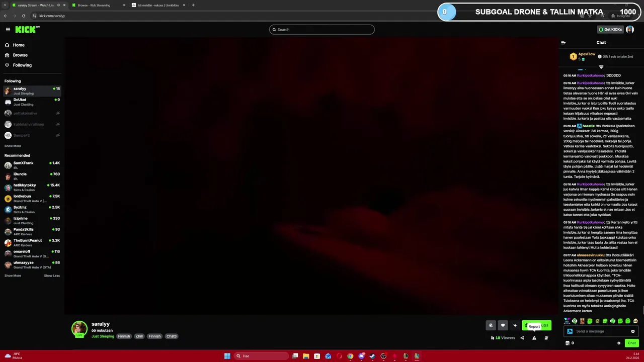This screenshot has height=362, width=644.
Task: Click ahnassaviruukku username in chat
Action: pyautogui.click(x=591, y=255)
